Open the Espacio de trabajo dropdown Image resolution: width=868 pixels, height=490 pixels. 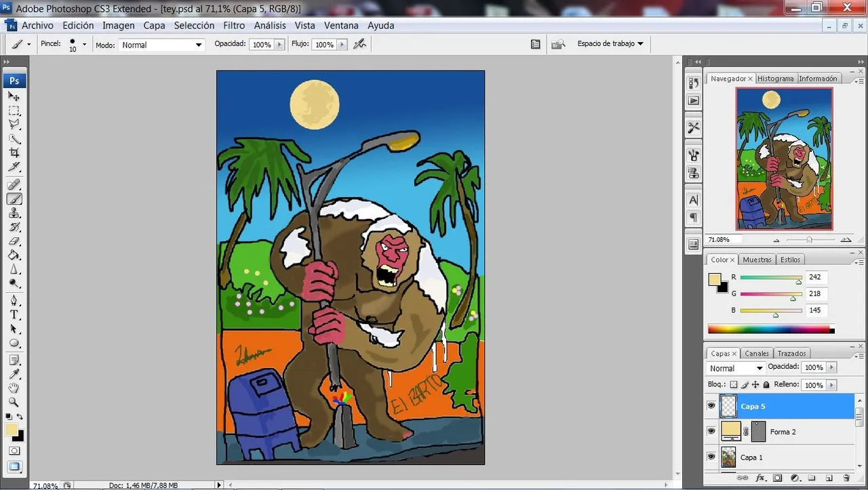[x=610, y=43]
